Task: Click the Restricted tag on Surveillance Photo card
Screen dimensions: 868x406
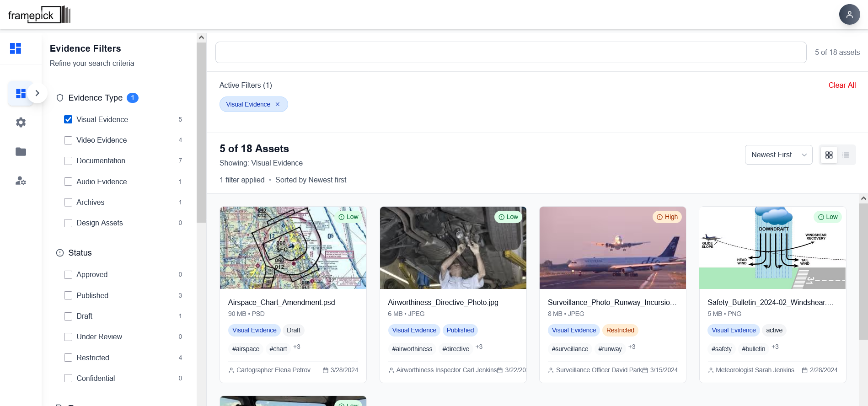Action: [x=620, y=330]
